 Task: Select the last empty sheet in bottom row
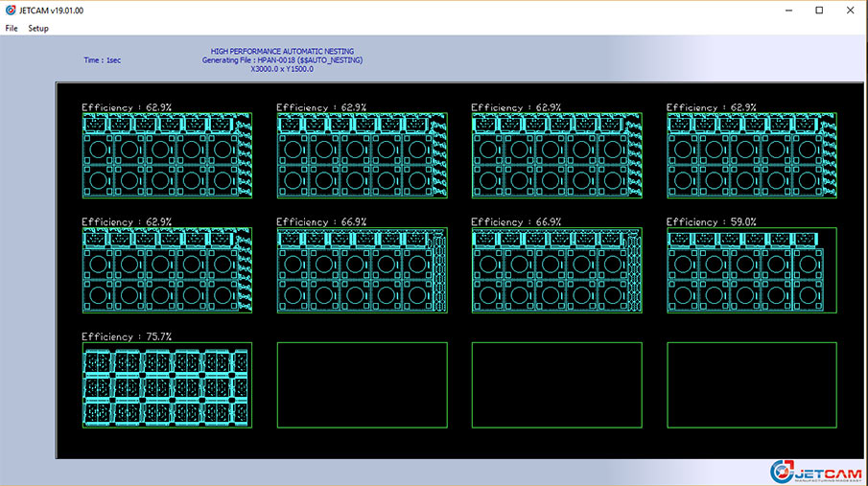(752, 384)
